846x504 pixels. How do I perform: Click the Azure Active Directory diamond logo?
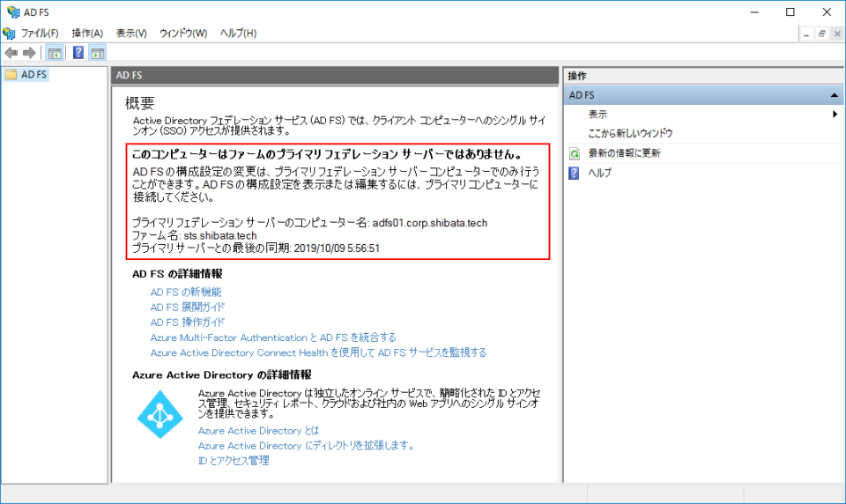tap(160, 414)
